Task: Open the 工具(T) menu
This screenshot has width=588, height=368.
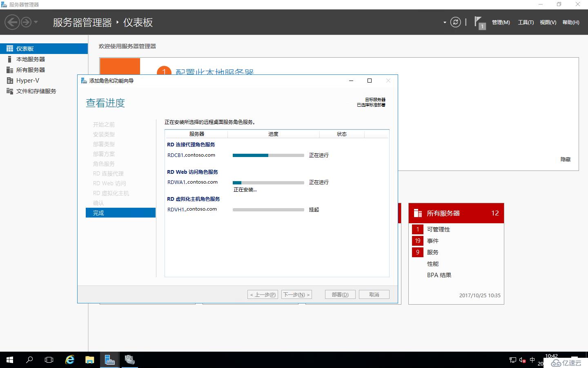Action: point(526,22)
